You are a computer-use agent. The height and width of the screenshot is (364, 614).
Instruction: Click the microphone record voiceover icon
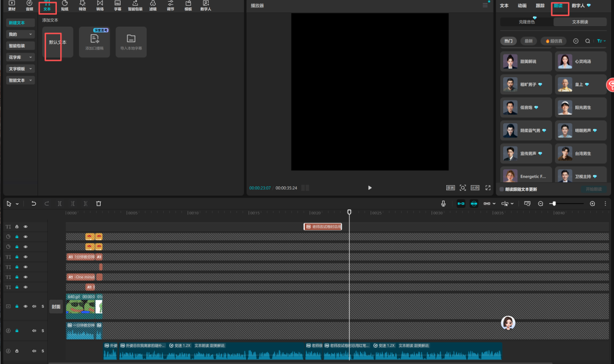pyautogui.click(x=443, y=203)
